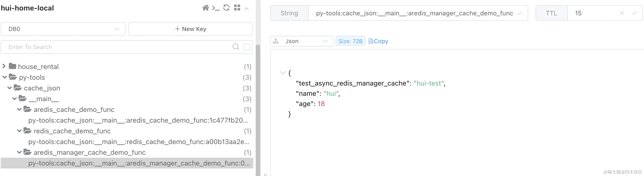Click the py-tools open folder icon
644x176 pixels.
click(x=13, y=77)
